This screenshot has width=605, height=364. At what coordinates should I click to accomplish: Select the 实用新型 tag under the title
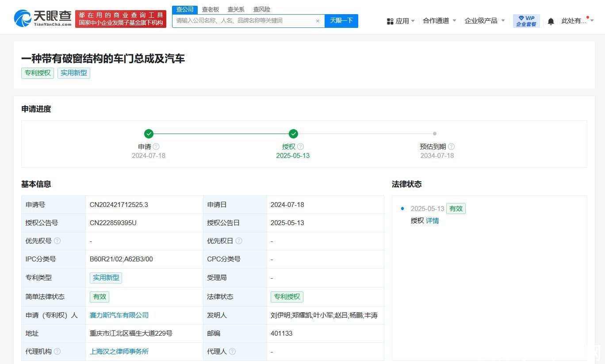coord(74,73)
